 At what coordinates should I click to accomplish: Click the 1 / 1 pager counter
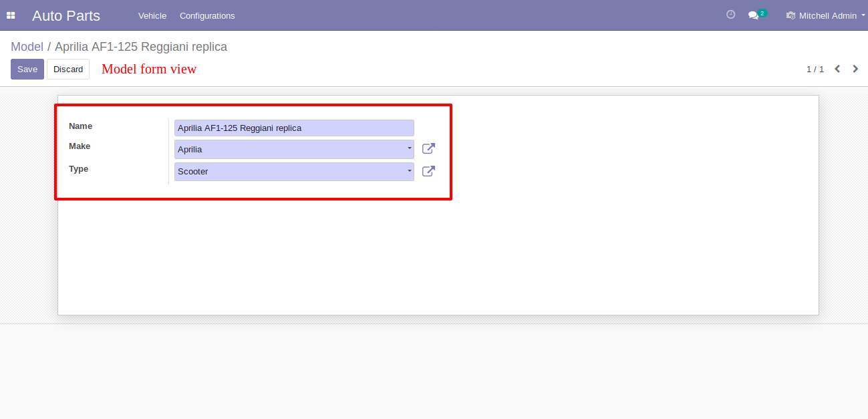pos(815,69)
